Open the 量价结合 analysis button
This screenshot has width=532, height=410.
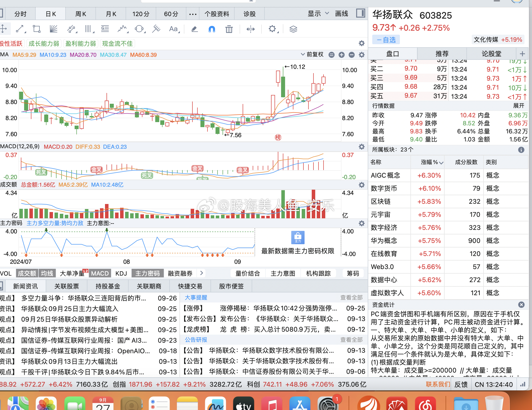coord(248,273)
